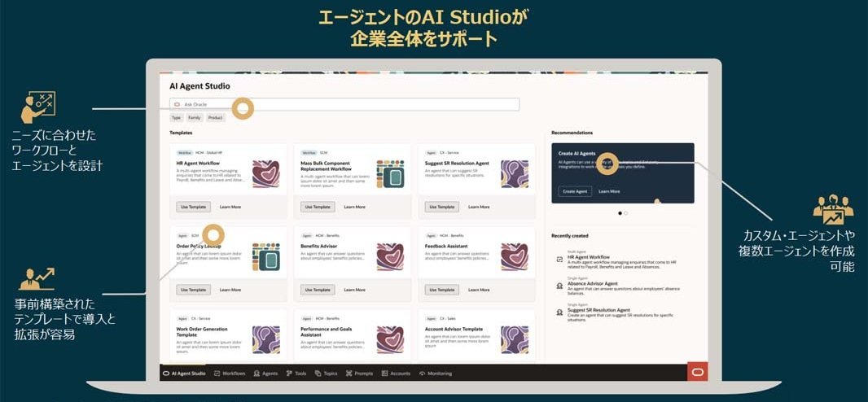868x402 pixels.
Task: Click the Order Policy Lookup card artwork
Action: [266, 257]
